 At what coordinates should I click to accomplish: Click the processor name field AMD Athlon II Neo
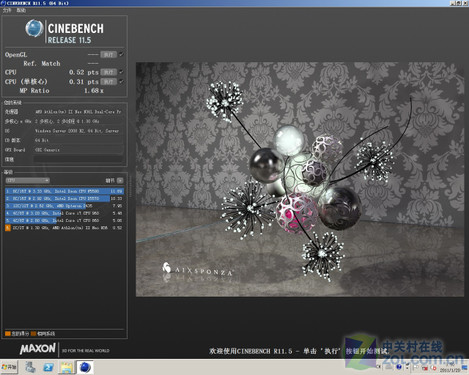click(x=78, y=112)
